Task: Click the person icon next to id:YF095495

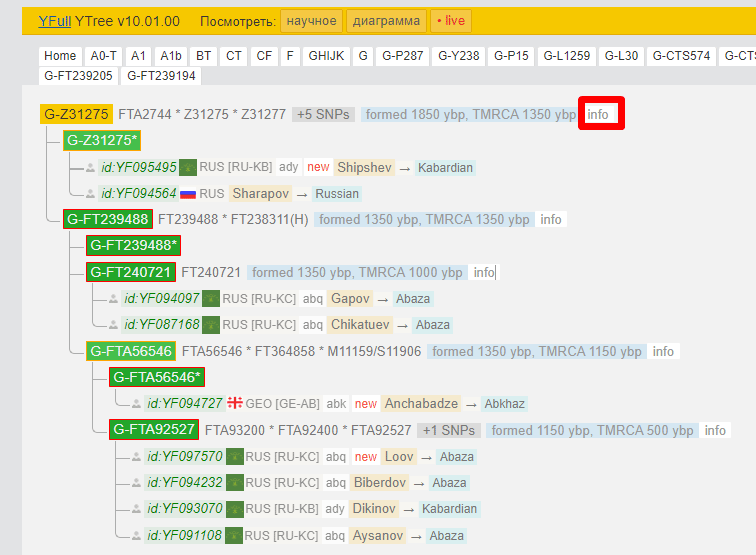Action: tap(90, 168)
